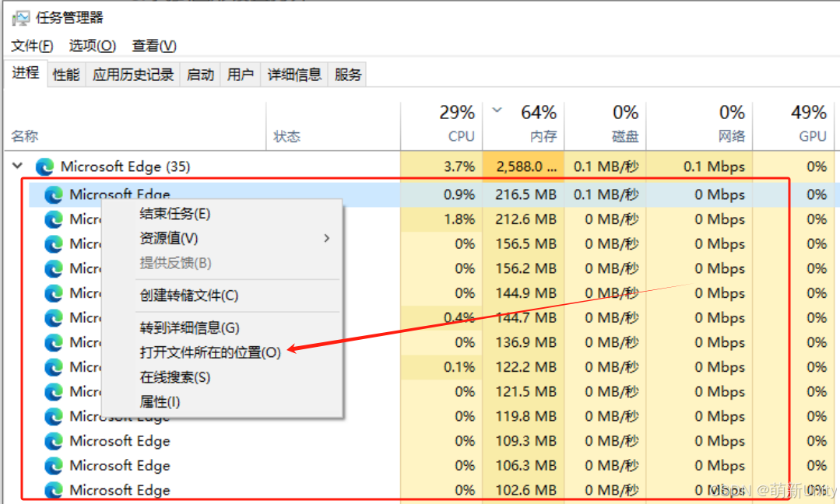Select the 119.8 MB memory cell

[523, 416]
